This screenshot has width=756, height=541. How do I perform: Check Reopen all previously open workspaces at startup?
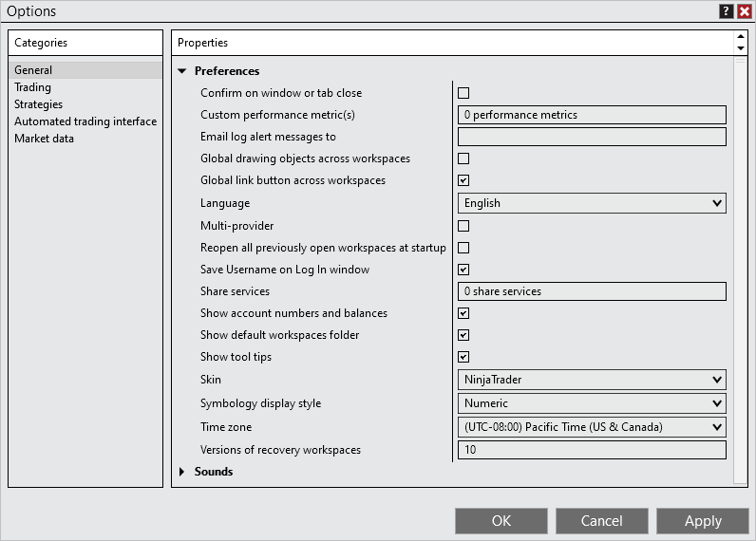pos(463,248)
